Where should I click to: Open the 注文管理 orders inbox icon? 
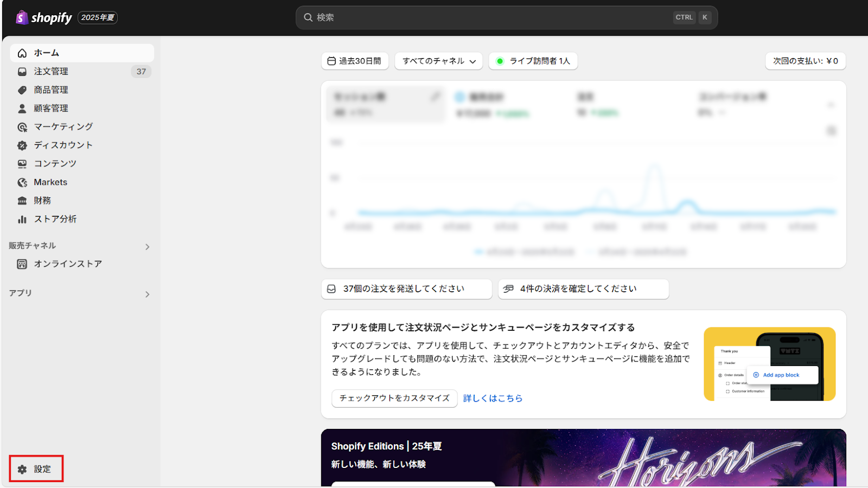[22, 72]
